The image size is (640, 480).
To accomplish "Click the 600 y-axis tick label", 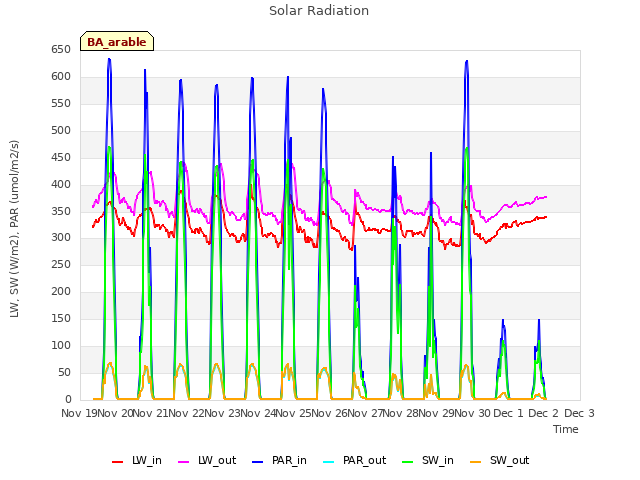I will (61, 76).
